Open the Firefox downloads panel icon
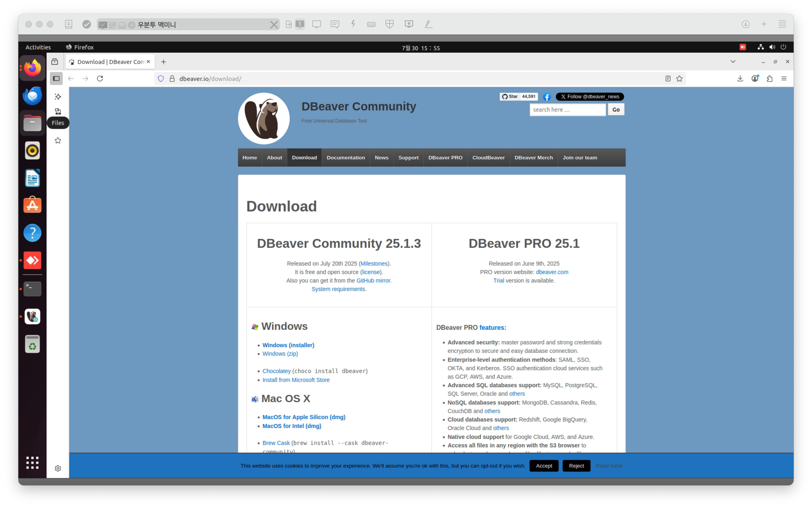The width and height of the screenshot is (812, 508). (x=740, y=79)
